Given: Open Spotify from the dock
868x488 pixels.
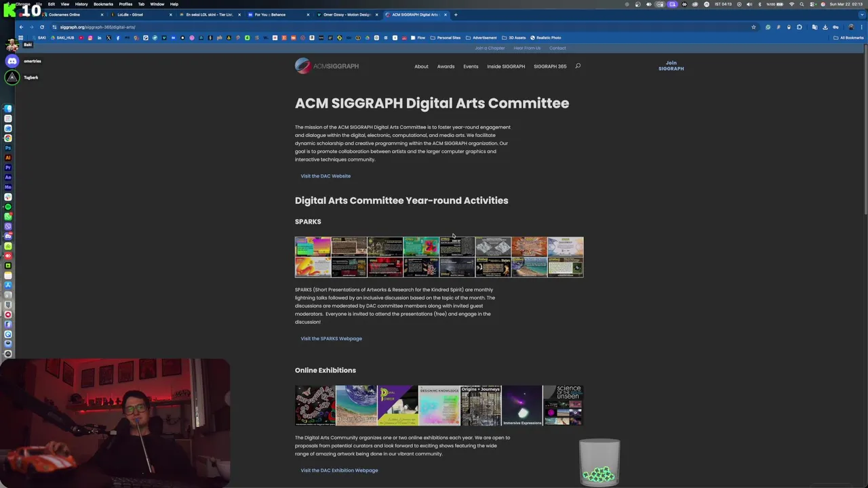Looking at the screenshot, I should [x=8, y=206].
